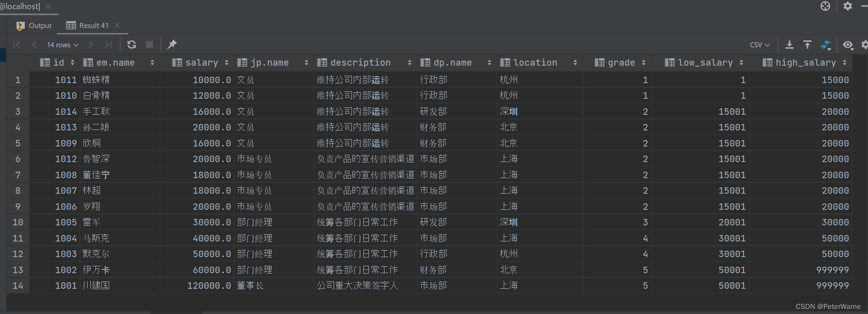868x314 pixels.
Task: Click the em.name cell 鲁智深
Action: coord(120,159)
